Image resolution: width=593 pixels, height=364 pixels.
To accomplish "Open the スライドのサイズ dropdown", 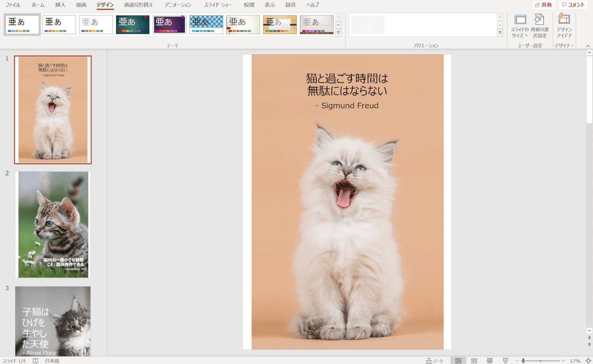I will (520, 26).
